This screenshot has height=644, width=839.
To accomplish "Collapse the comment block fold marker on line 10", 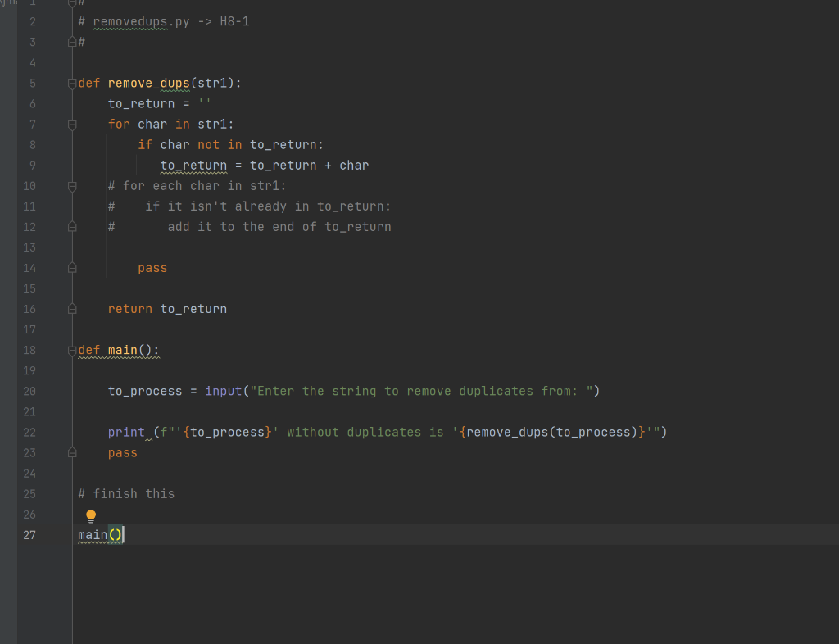I will point(72,185).
